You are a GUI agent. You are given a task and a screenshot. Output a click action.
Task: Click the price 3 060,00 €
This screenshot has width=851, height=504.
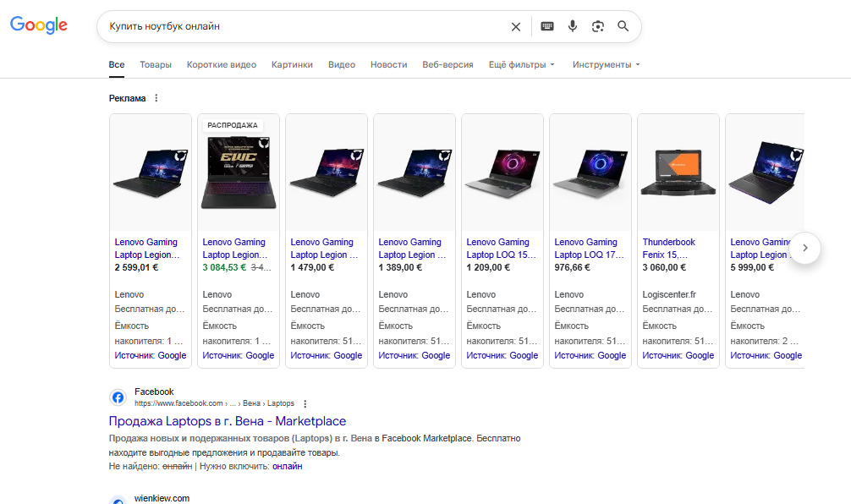click(664, 267)
